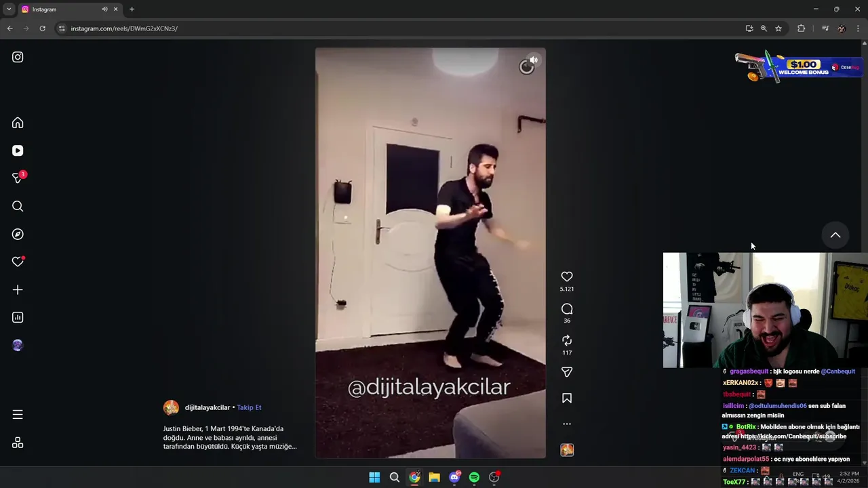Go to previous reel with up chevron

point(835,235)
